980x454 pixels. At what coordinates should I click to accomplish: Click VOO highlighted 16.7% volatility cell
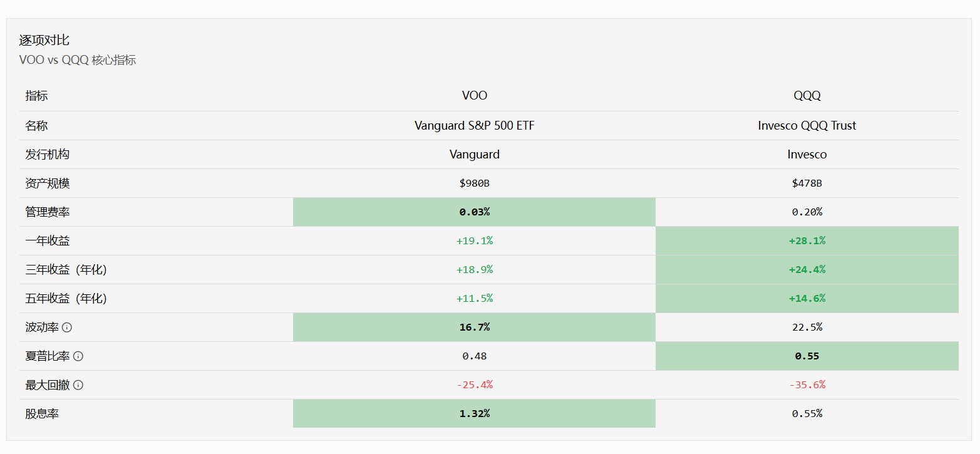click(475, 328)
